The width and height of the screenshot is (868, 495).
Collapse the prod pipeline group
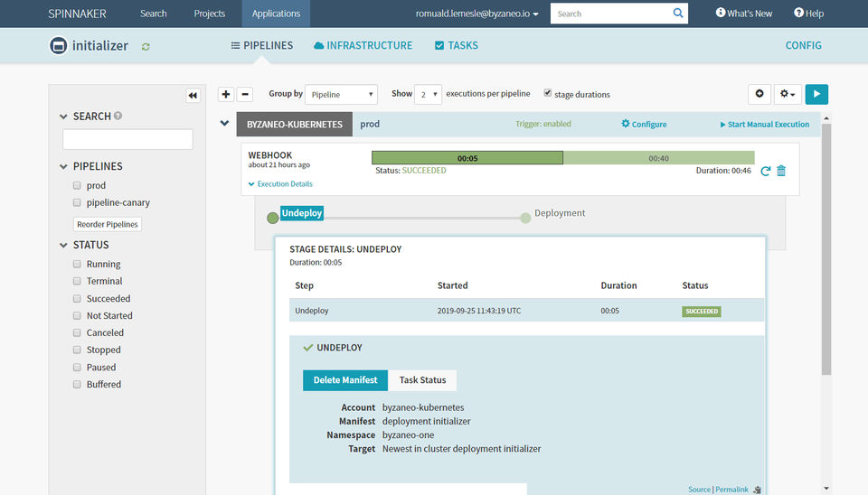click(224, 124)
